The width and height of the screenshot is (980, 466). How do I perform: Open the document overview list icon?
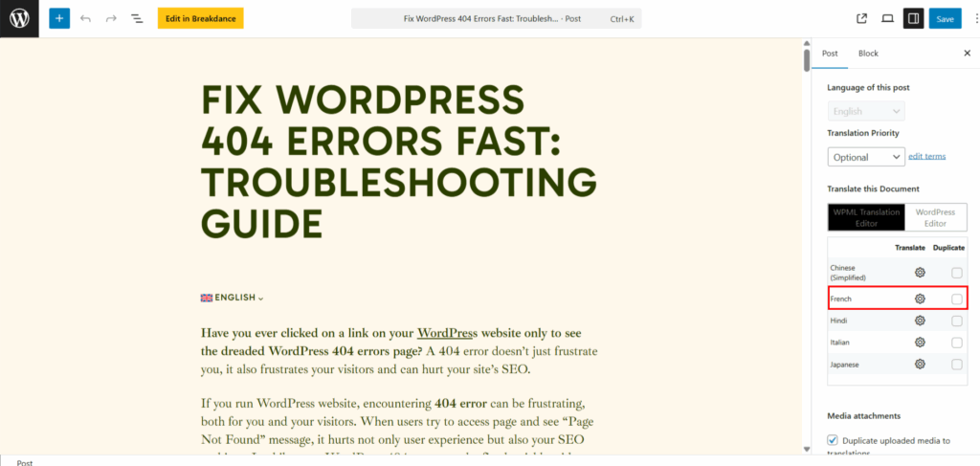coord(137,18)
